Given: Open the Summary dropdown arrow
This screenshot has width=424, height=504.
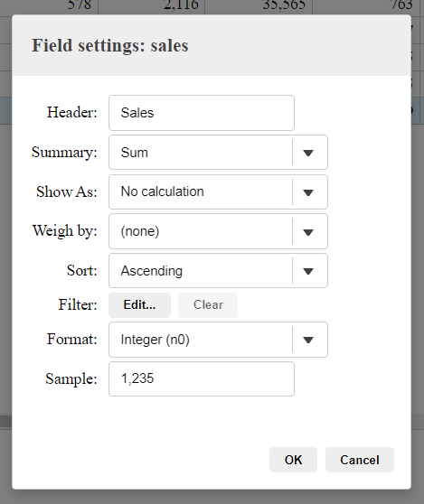Looking at the screenshot, I should click(308, 153).
